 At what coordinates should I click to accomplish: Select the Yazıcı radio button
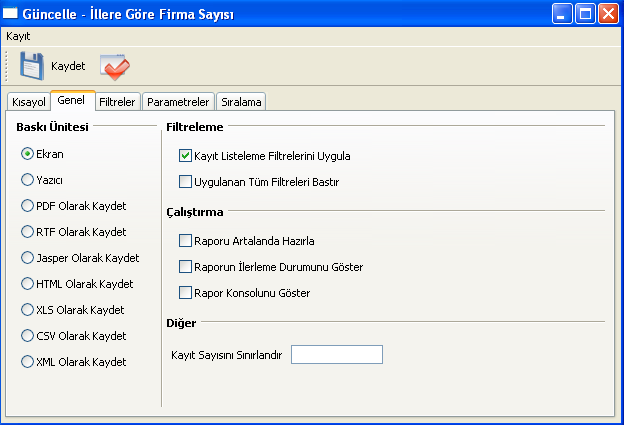pos(27,180)
